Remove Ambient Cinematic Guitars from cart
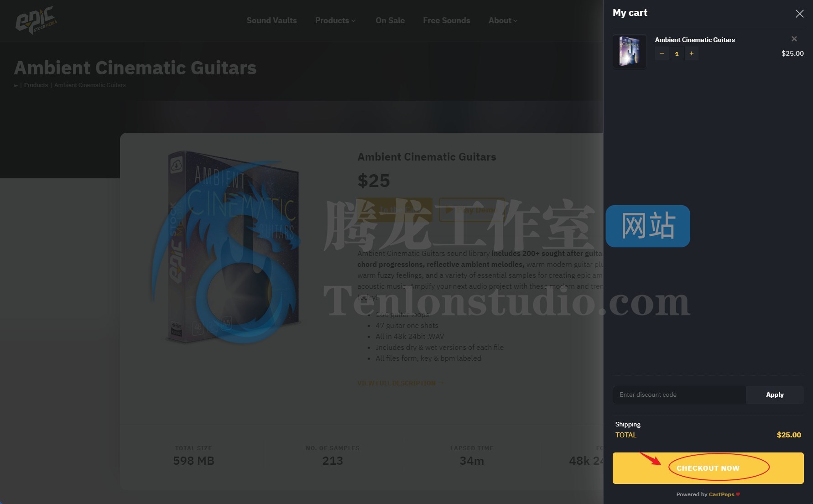 (x=794, y=39)
